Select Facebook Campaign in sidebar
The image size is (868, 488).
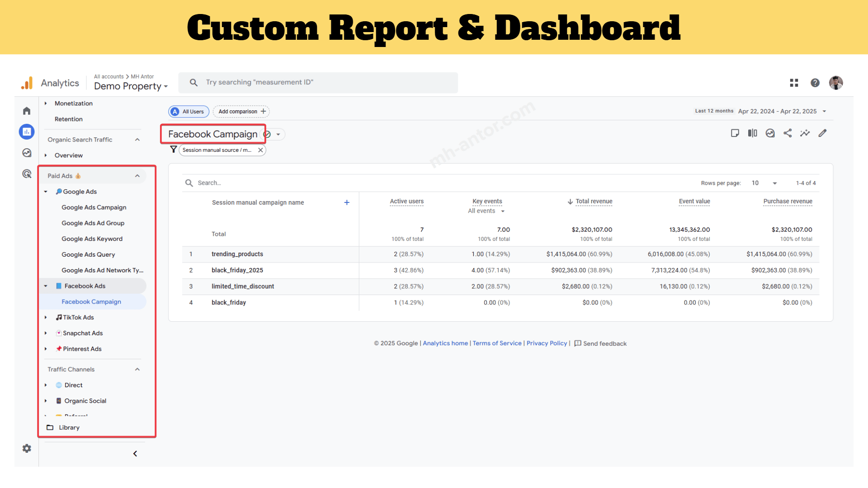91,302
